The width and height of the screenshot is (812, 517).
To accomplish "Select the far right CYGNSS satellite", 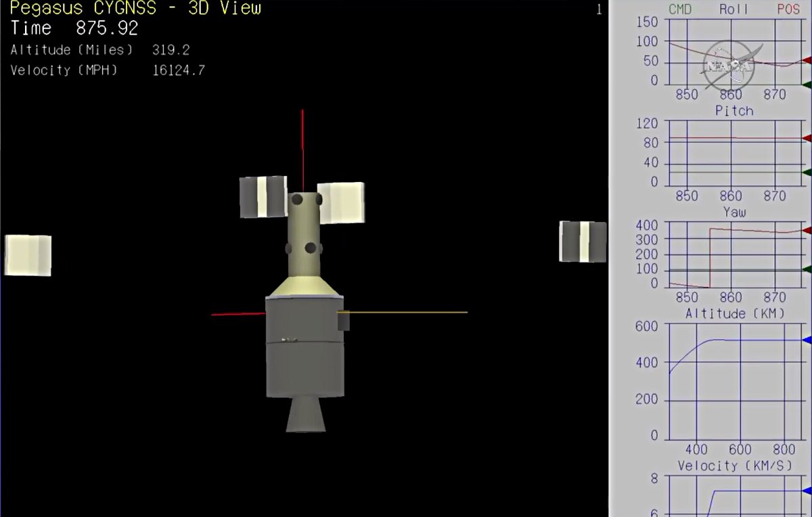I will pyautogui.click(x=583, y=242).
